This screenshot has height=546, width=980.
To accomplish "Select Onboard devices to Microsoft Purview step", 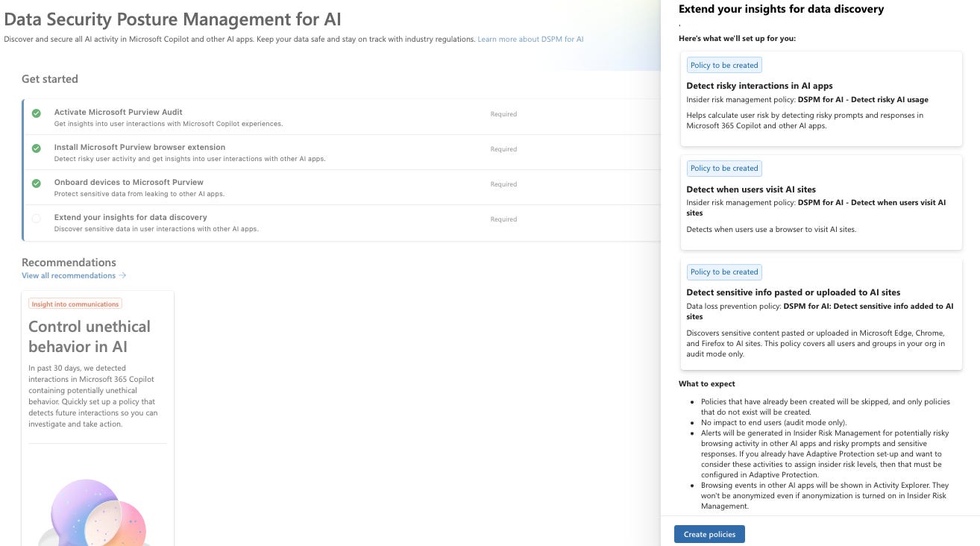I will (x=342, y=187).
